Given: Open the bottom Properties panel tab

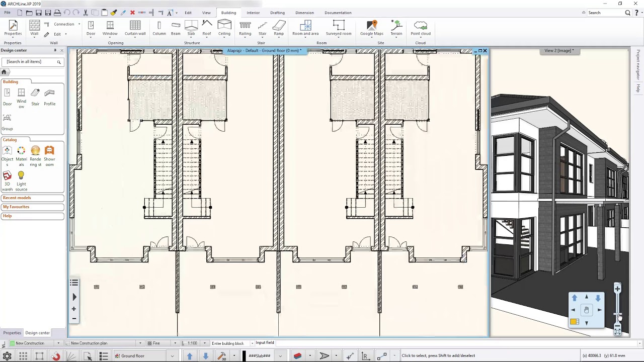Looking at the screenshot, I should (x=12, y=333).
